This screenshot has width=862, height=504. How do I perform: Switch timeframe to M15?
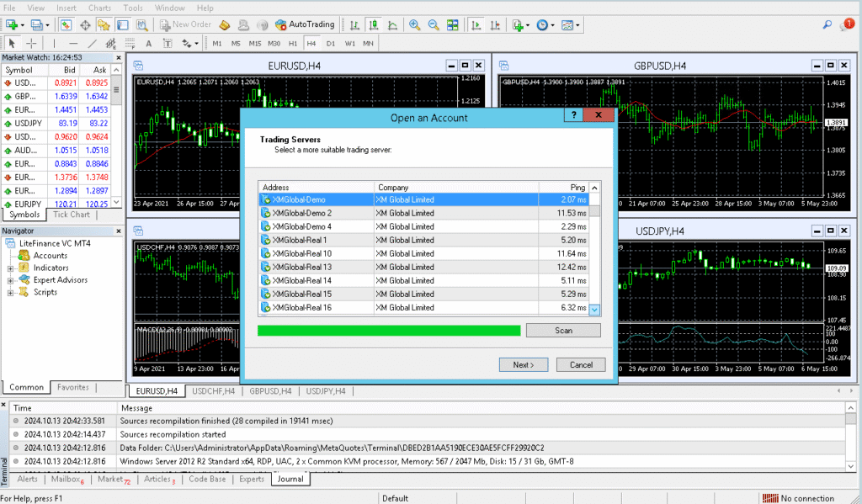(x=254, y=44)
